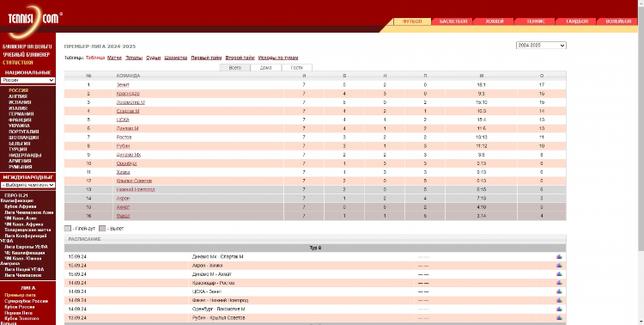The width and height of the screenshot is (644, 325).
Task: Switch to the Гости tab
Action: [x=297, y=67]
